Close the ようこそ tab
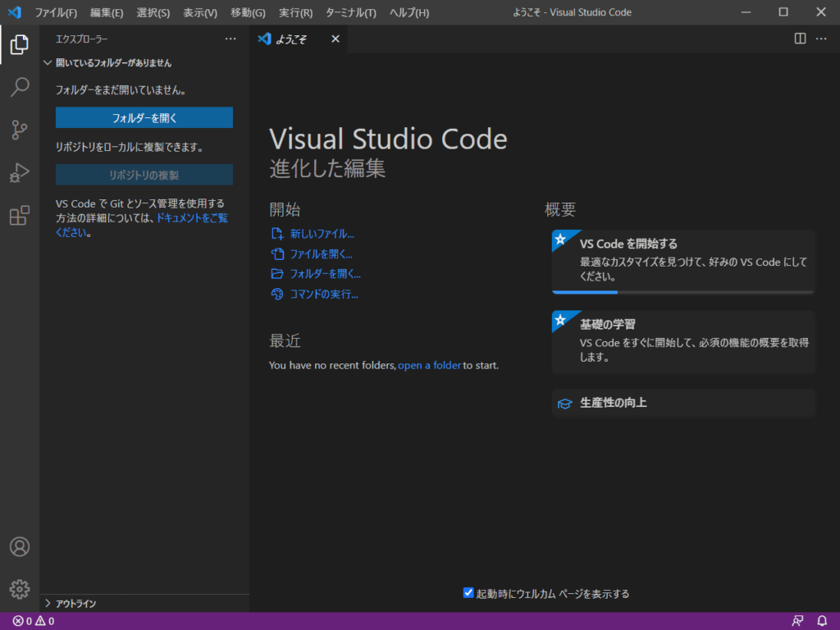The image size is (840, 630). [x=335, y=39]
